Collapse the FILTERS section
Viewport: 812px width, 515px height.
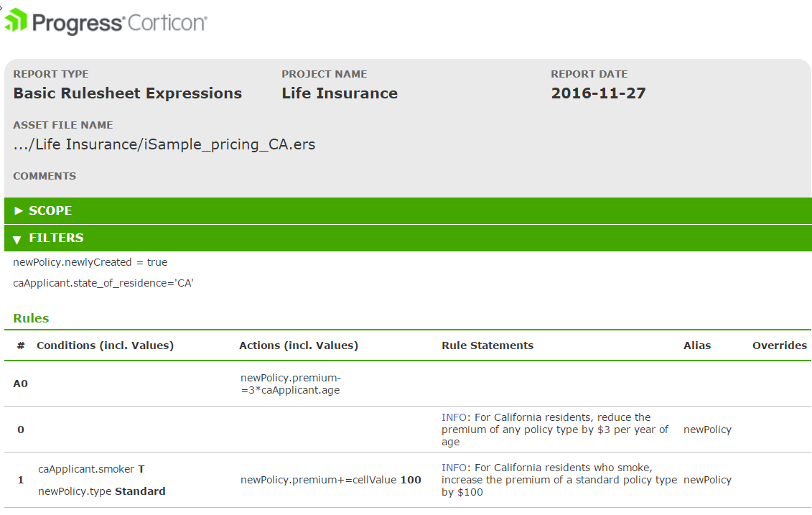point(56,238)
